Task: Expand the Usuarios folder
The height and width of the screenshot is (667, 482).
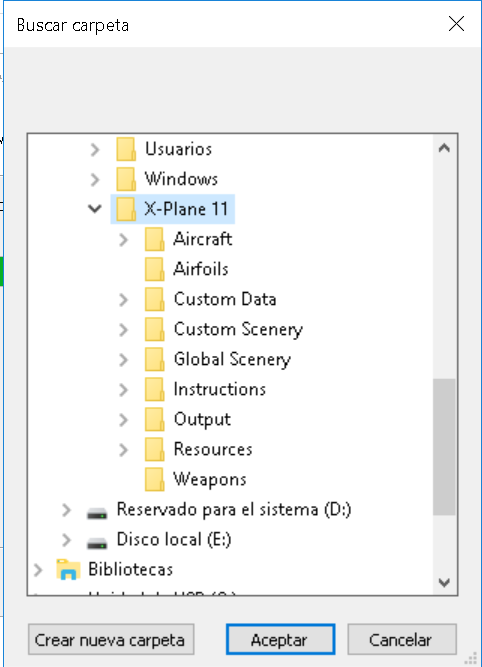Action: point(95,149)
